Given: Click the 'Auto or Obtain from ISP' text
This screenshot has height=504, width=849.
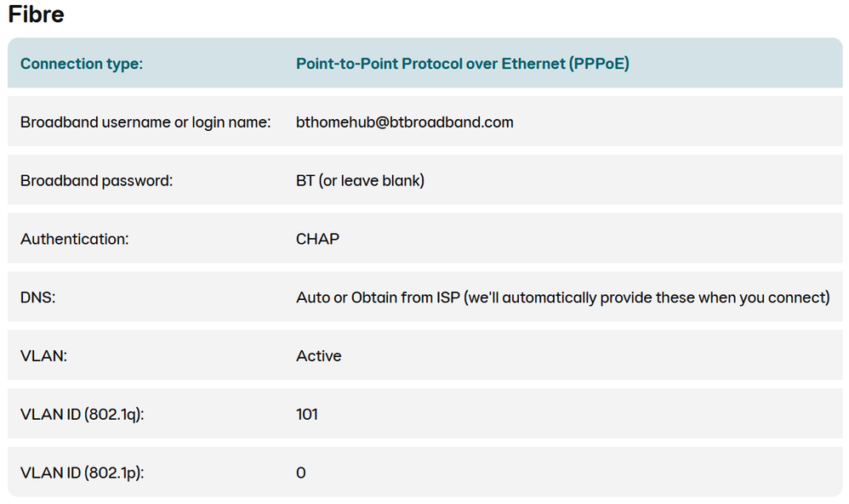Looking at the screenshot, I should pyautogui.click(x=378, y=297).
